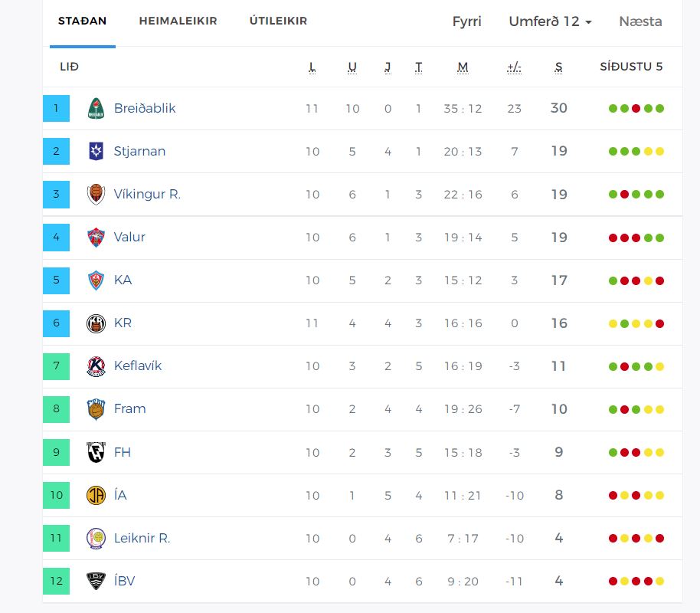The height and width of the screenshot is (613, 700).
Task: Click the ÍBV team logo
Action: [x=96, y=581]
